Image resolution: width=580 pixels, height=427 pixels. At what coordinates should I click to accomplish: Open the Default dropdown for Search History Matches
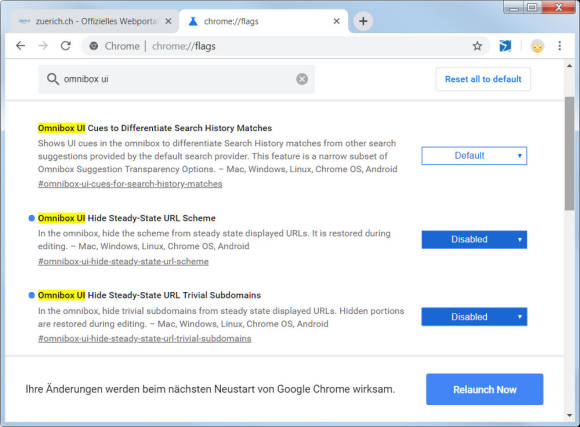pyautogui.click(x=474, y=156)
